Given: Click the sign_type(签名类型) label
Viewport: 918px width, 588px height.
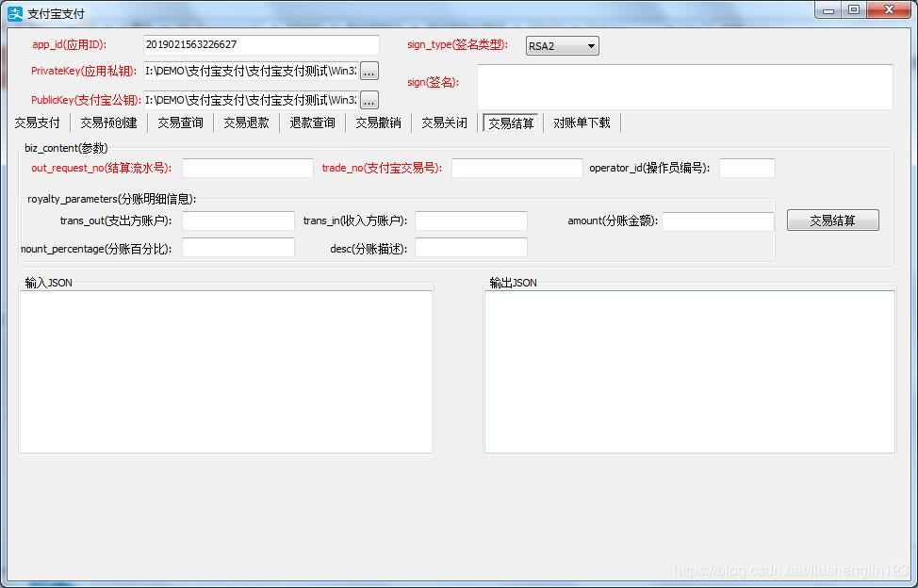Looking at the screenshot, I should pyautogui.click(x=458, y=44).
